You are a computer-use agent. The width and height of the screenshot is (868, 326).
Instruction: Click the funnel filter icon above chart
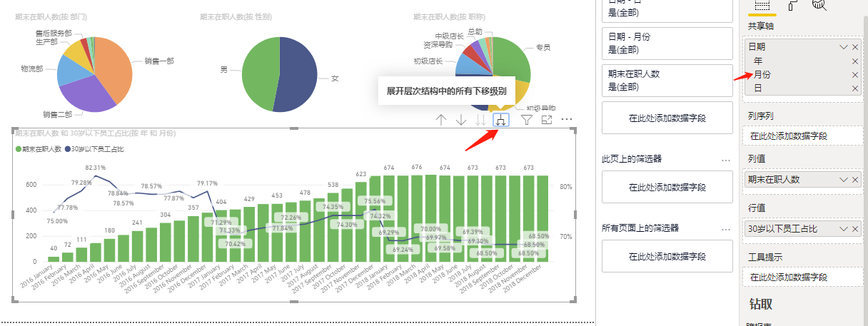tap(527, 120)
